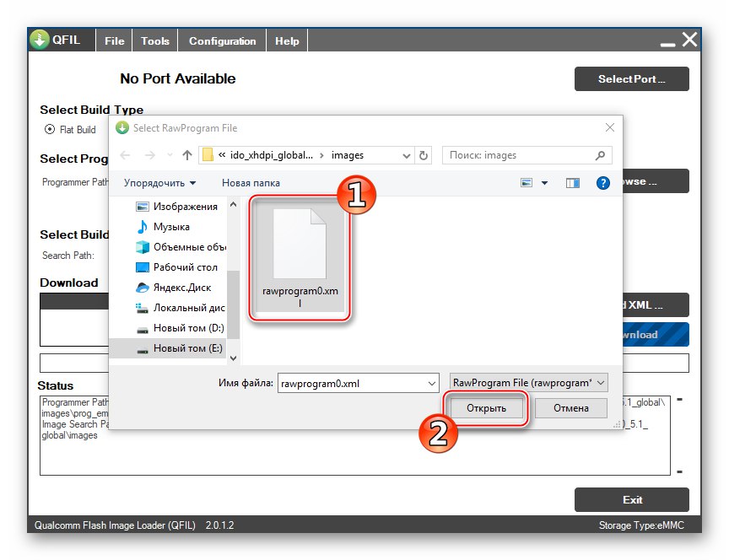Expand the file name combo dropdown
Screen dimensions: 729x560
[432, 384]
